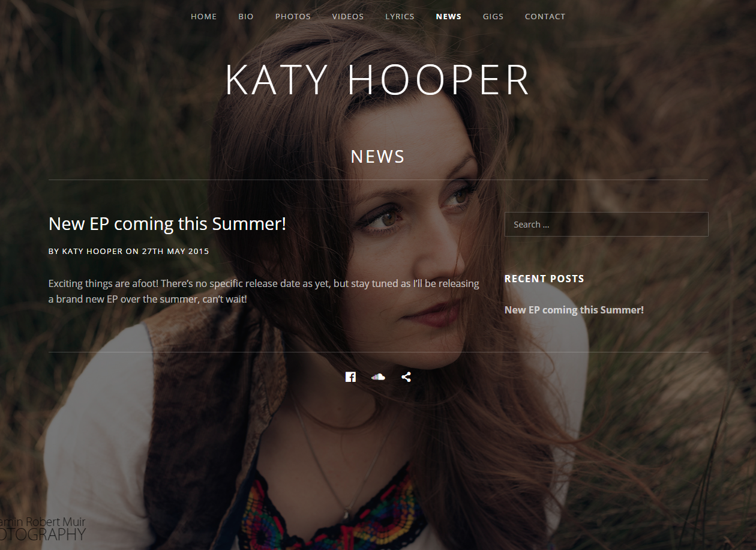The width and height of the screenshot is (756, 550).
Task: Open the recent post link in the sidebar
Action: (574, 310)
